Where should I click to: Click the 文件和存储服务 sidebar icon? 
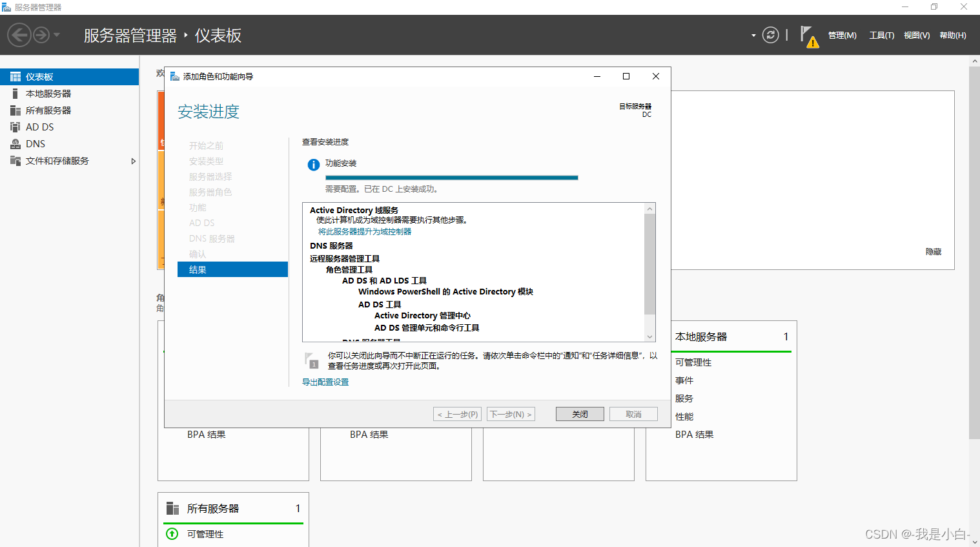point(15,161)
